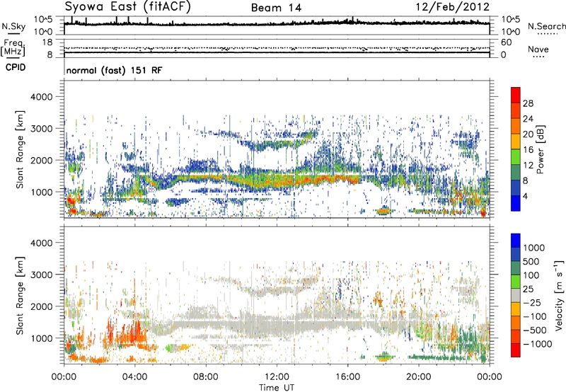Click the '100' tick on the velocity colorbar
The height and width of the screenshot is (392, 566).
click(x=531, y=275)
